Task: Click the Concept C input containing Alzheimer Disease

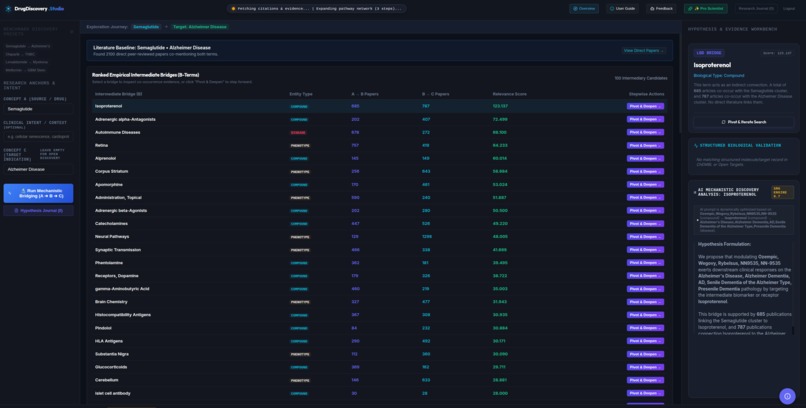Action: click(x=39, y=169)
